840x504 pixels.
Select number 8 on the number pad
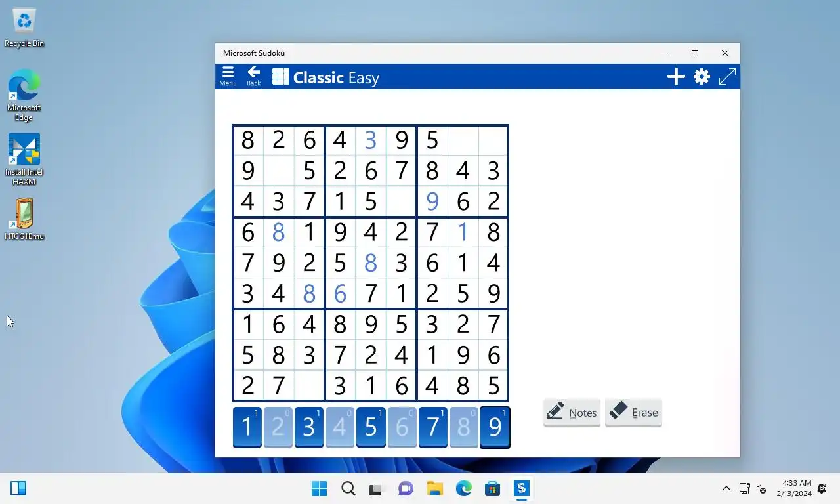tap(463, 427)
